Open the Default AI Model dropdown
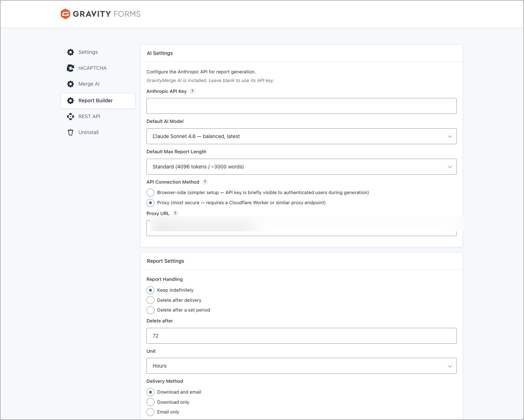The width and height of the screenshot is (524, 420). click(x=301, y=136)
